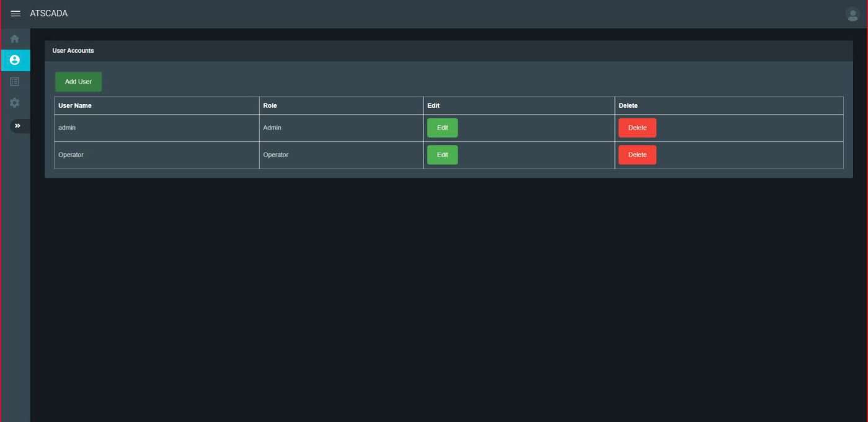Click the profile avatar icon
The height and width of the screenshot is (422, 868).
click(852, 14)
